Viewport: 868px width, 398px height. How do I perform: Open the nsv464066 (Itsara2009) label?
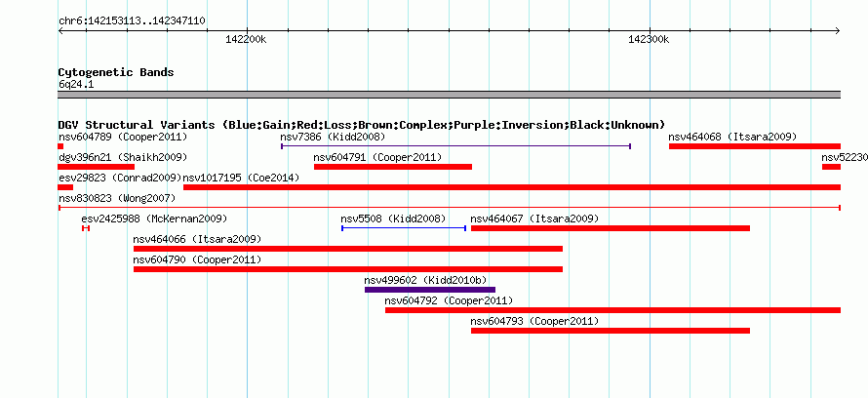tap(197, 239)
